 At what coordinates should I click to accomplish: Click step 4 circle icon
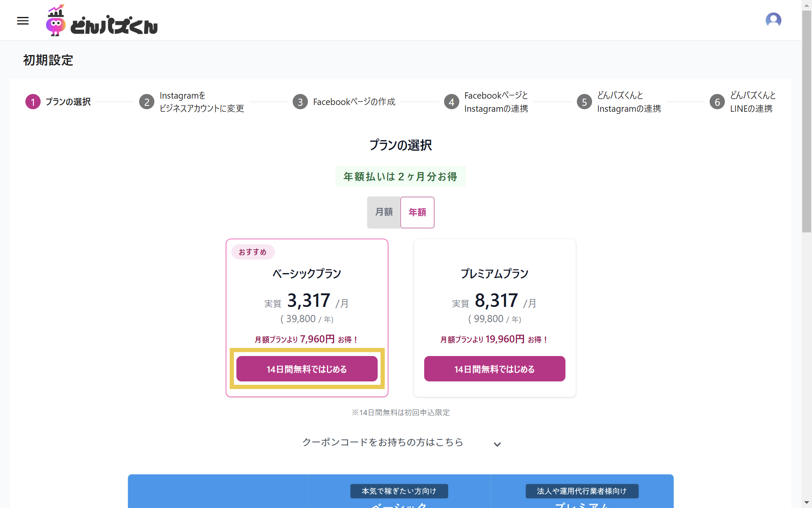451,102
